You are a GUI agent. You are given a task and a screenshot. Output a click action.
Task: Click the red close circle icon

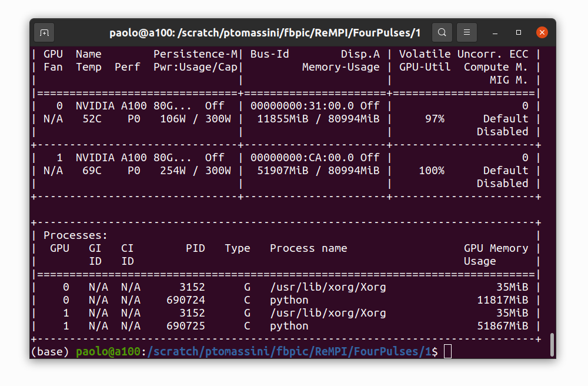tap(542, 32)
